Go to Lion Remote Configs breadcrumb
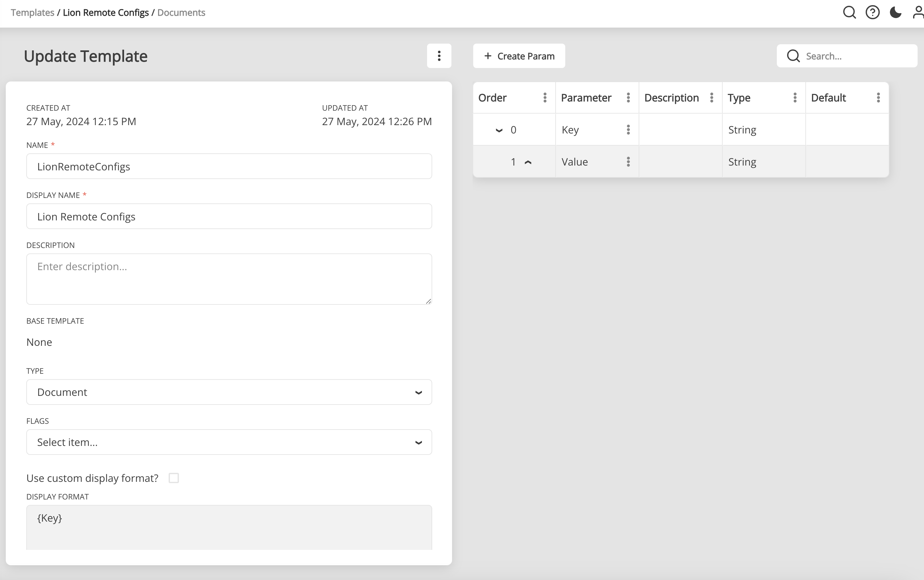924x580 pixels. click(x=105, y=13)
